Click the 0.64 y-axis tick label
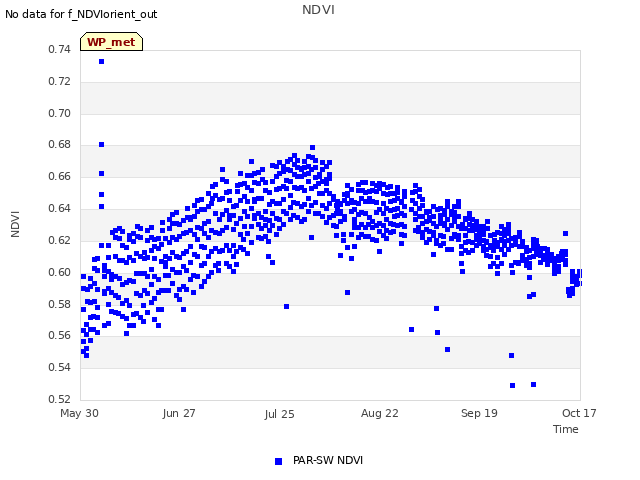 tap(60, 208)
